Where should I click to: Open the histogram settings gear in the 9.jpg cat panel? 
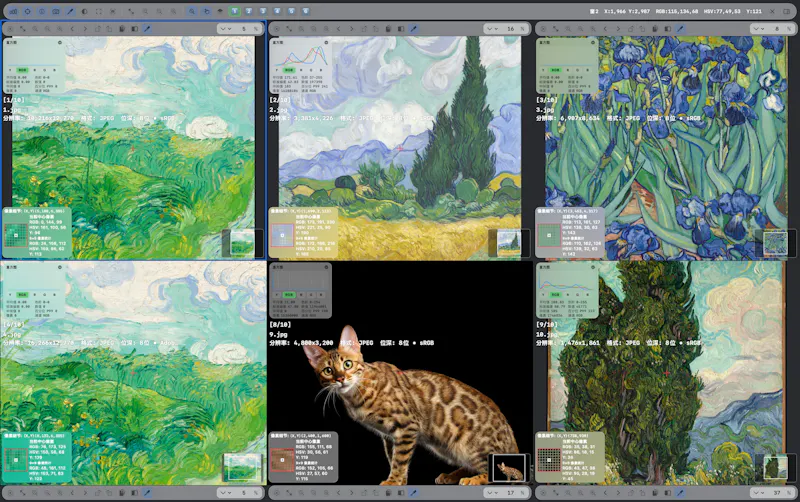326,267
